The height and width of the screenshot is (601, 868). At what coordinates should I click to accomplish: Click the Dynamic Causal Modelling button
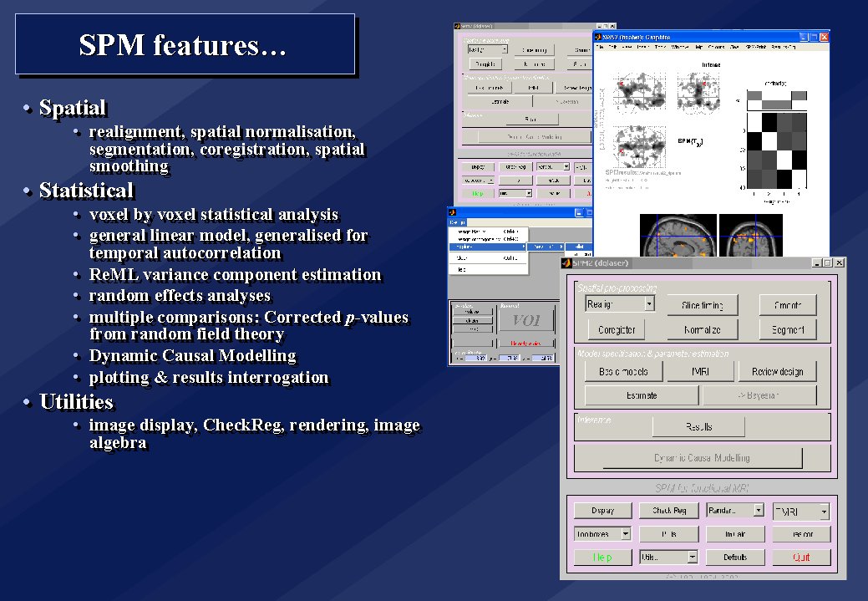[701, 458]
